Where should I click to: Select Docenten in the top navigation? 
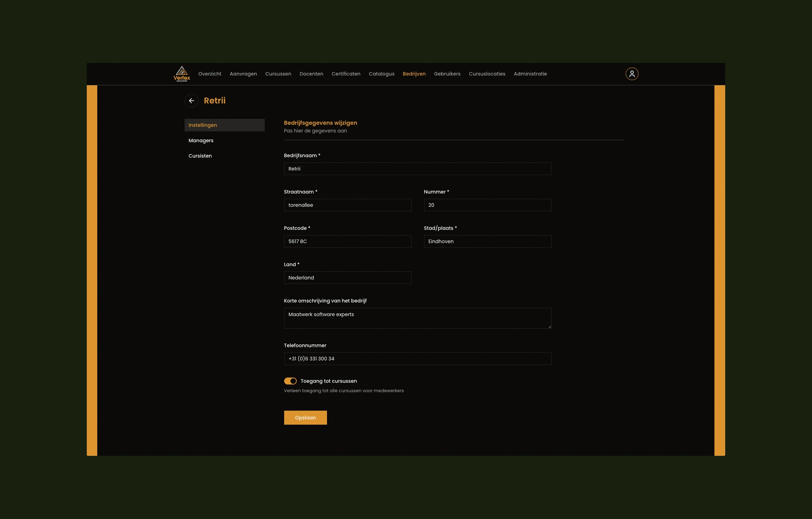(311, 74)
